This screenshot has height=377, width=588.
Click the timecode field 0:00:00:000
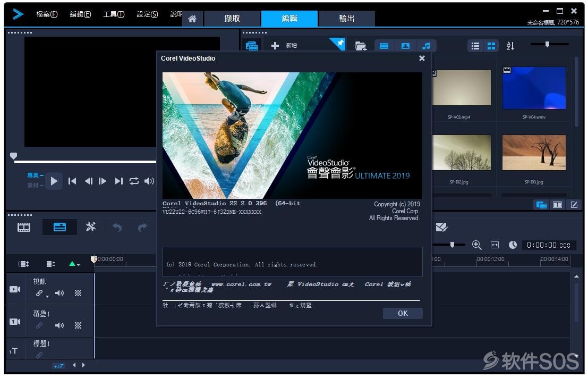(x=548, y=245)
